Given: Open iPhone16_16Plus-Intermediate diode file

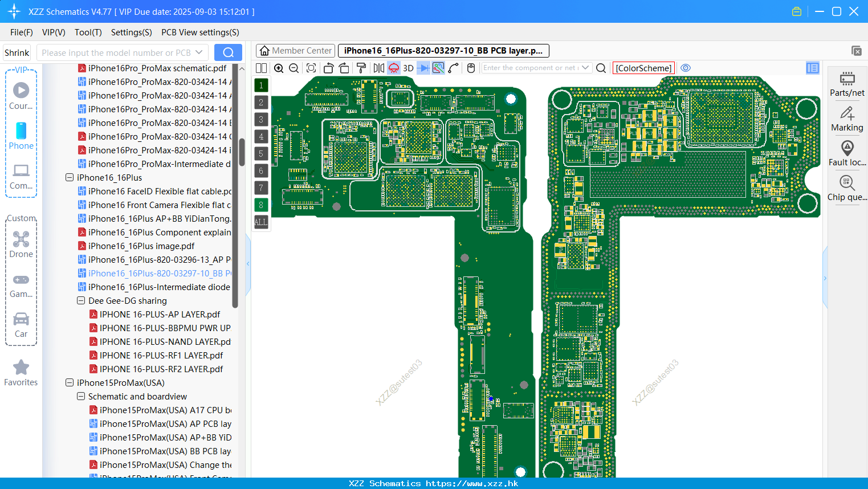Looking at the screenshot, I should (159, 287).
